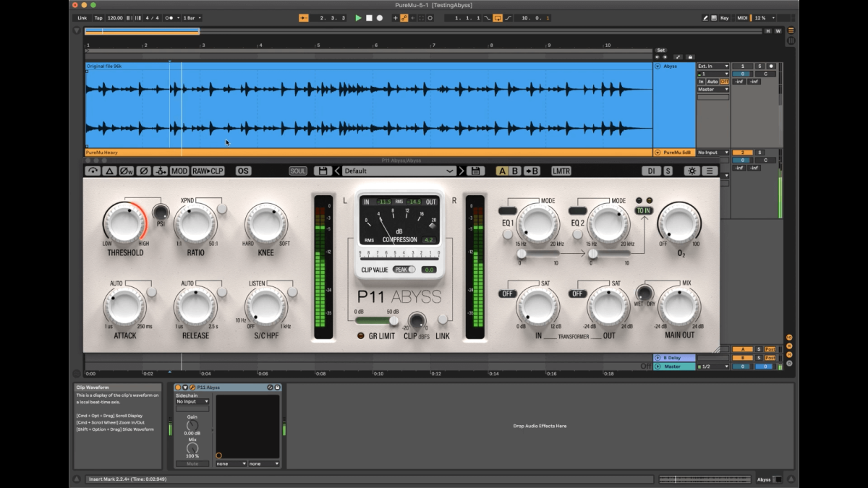Toggle the plugin brightness sun icon
This screenshot has height=488, width=868.
point(692,171)
